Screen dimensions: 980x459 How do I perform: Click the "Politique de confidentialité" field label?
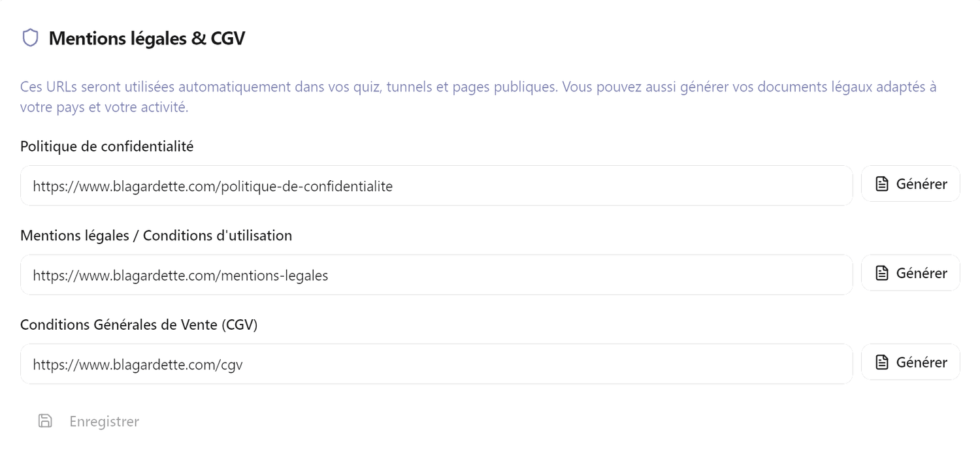tap(107, 146)
